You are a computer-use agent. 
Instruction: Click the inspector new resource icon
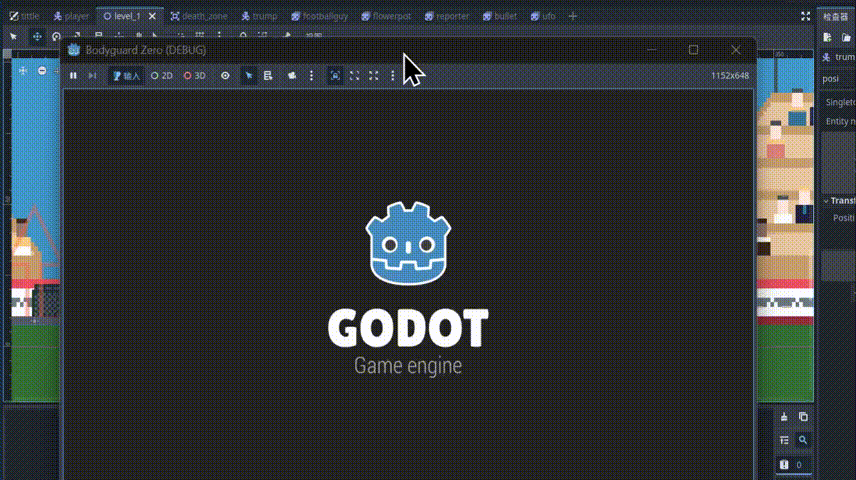pos(828,37)
